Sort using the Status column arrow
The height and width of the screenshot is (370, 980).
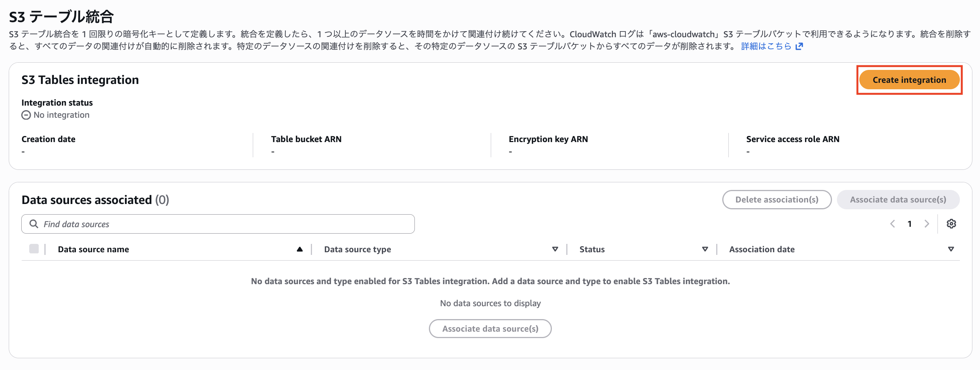705,249
